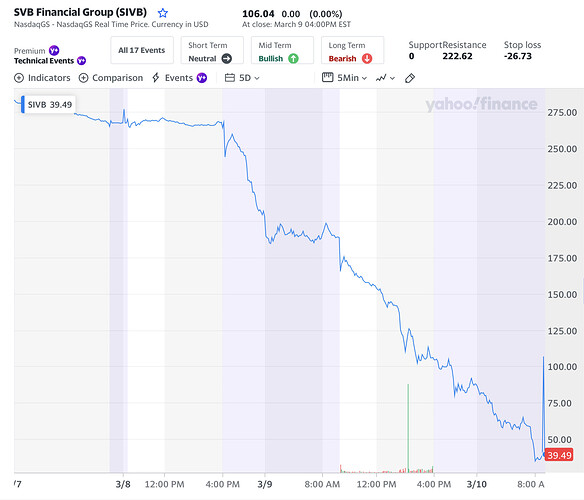Viewport: 584px width, 500px height.
Task: Click the Neutral right-arrow icon
Action: click(x=226, y=58)
